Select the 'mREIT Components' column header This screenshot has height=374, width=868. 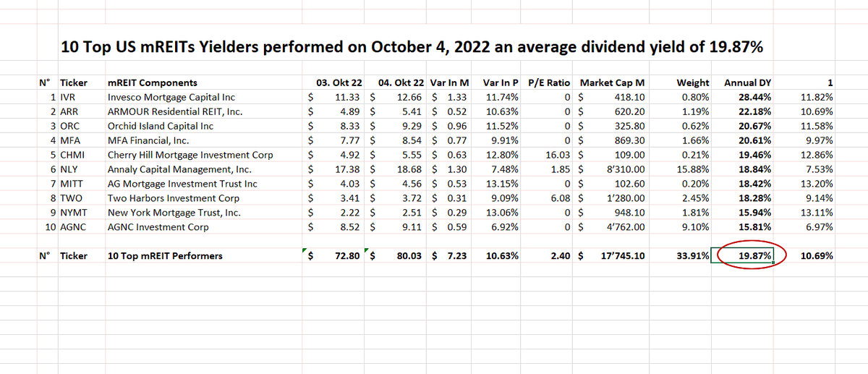click(x=151, y=83)
